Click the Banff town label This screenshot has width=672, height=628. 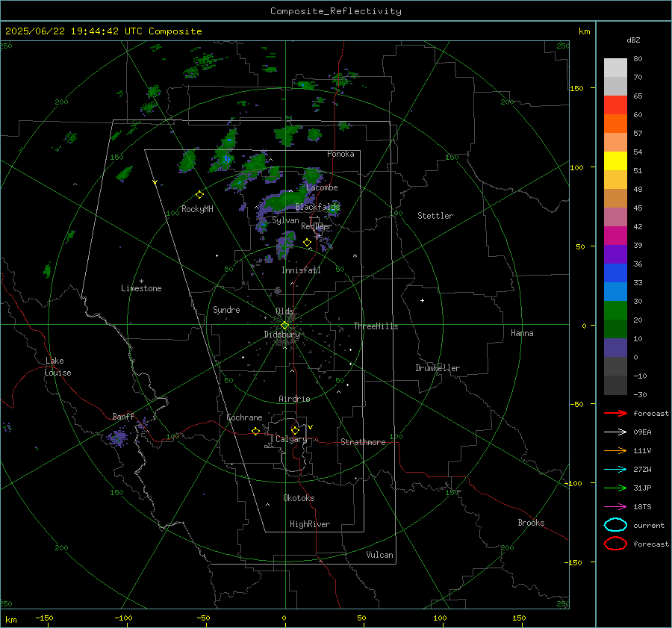(123, 417)
